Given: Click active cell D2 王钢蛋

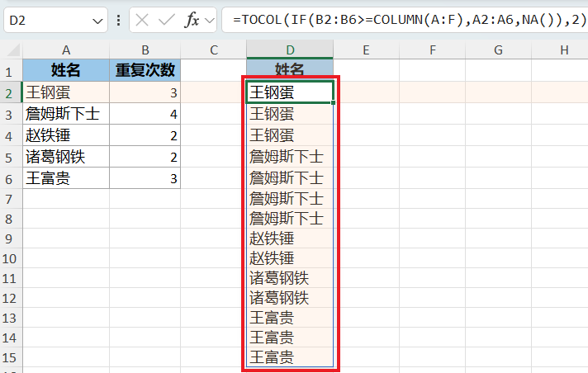Looking at the screenshot, I should (x=290, y=92).
